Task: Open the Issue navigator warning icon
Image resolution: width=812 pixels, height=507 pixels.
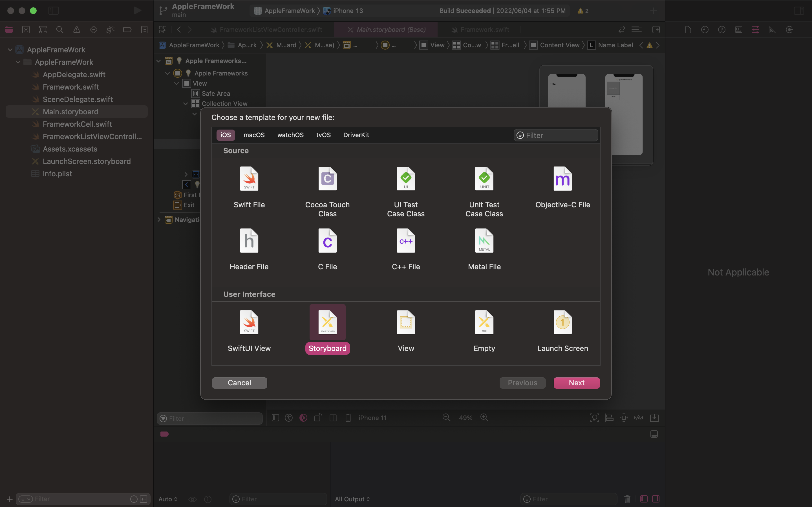Action: (x=76, y=30)
